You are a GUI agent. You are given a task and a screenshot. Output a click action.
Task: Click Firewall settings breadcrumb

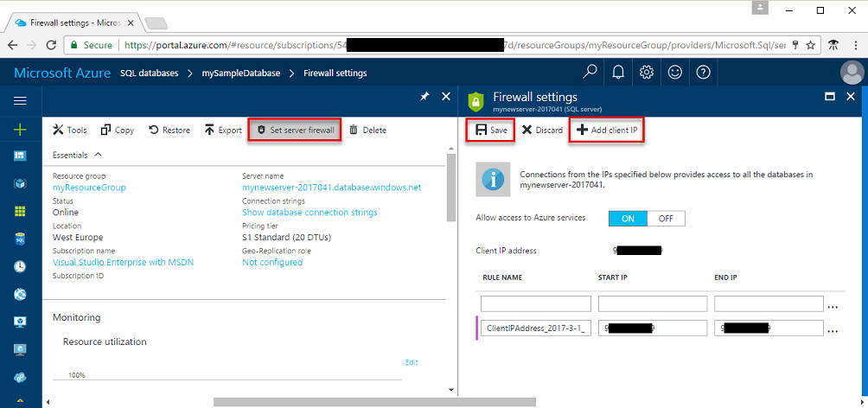335,73
